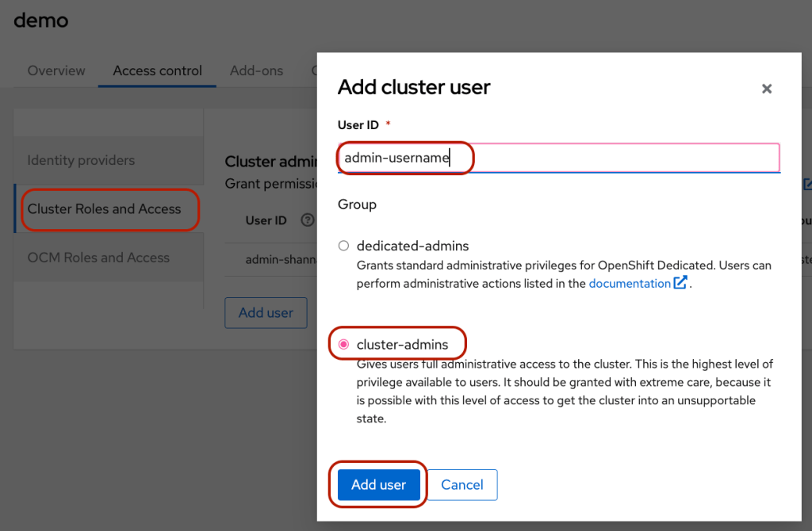Open the documentation link
The image size is (812, 531).
[x=629, y=283]
